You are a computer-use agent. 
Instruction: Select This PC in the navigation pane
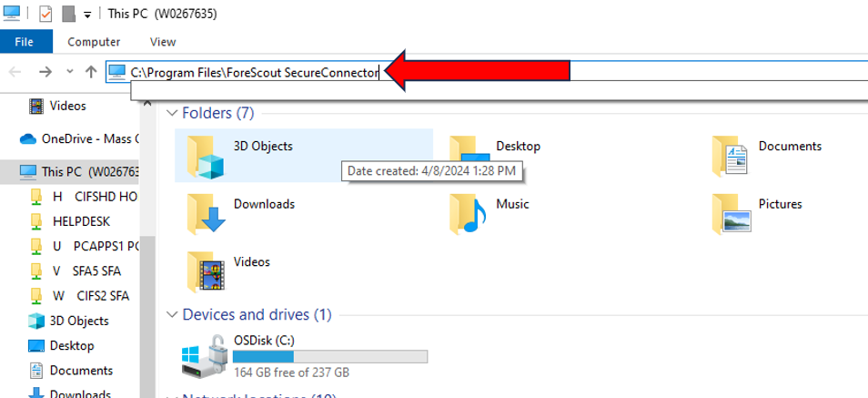70,172
